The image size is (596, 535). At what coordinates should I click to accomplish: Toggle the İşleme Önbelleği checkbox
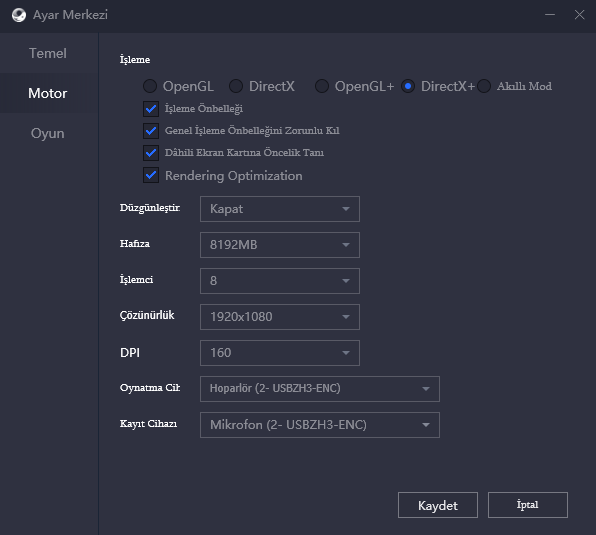pos(151,109)
